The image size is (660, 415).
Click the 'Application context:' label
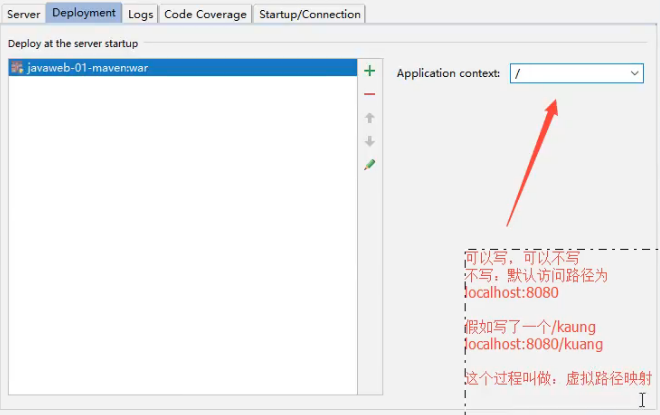[447, 74]
